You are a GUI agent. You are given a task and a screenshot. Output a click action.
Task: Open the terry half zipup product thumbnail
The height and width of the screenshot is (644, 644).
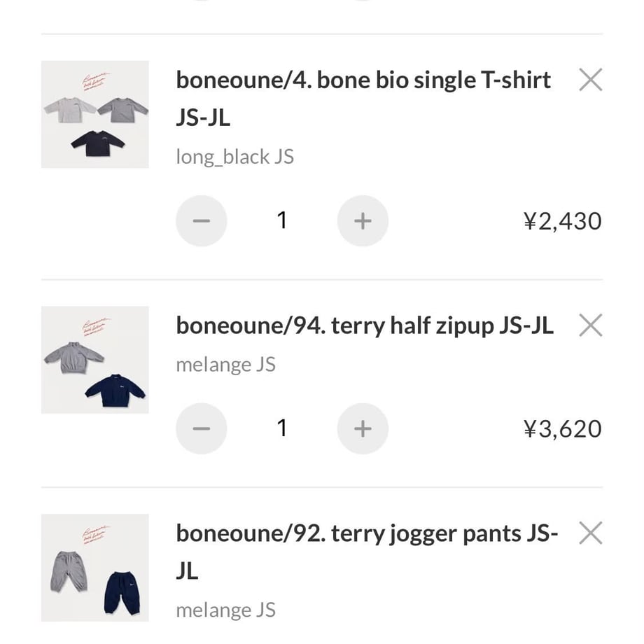pos(95,360)
